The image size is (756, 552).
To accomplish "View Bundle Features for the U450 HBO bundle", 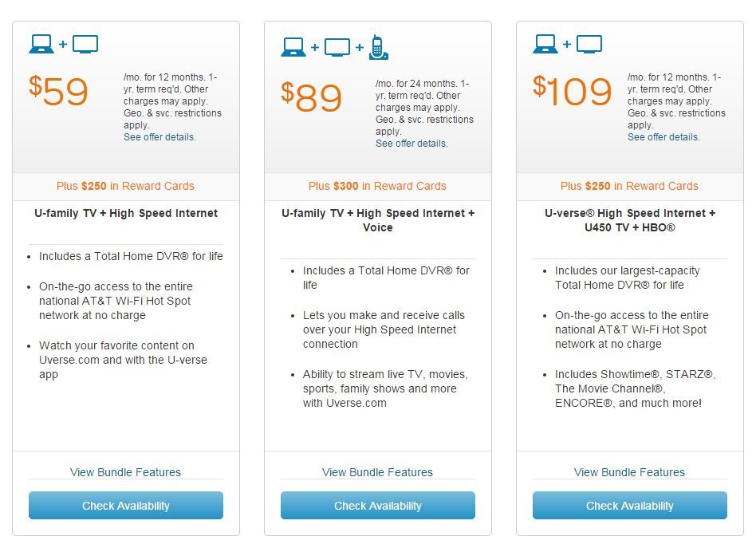I will (x=629, y=472).
